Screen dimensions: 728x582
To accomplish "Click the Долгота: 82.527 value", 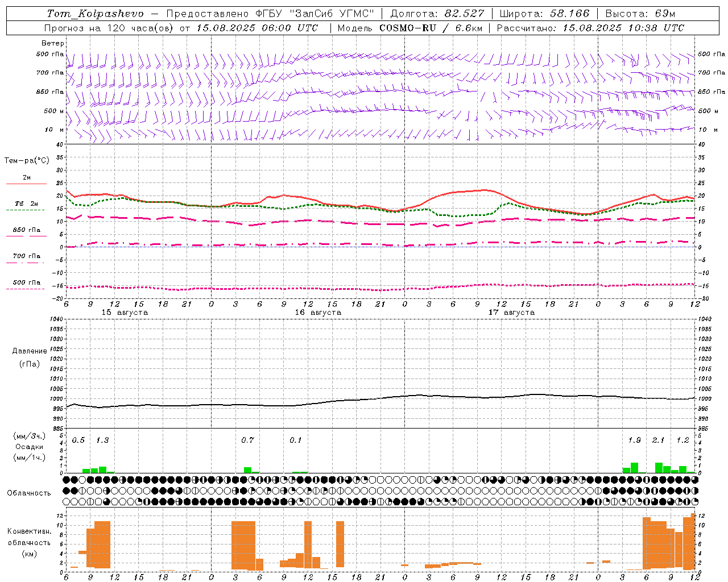I will [x=437, y=14].
